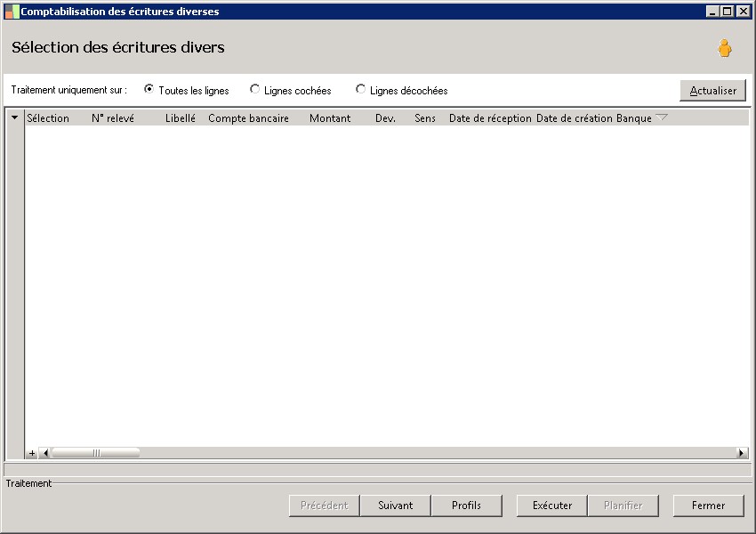Image resolution: width=756 pixels, height=534 pixels.
Task: Close the dialog with Fermer button
Action: [x=708, y=506]
